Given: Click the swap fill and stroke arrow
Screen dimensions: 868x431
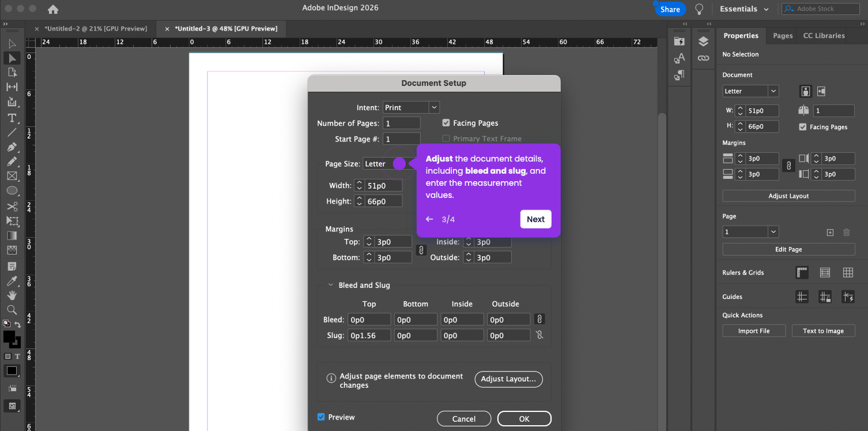Looking at the screenshot, I should click(x=18, y=324).
